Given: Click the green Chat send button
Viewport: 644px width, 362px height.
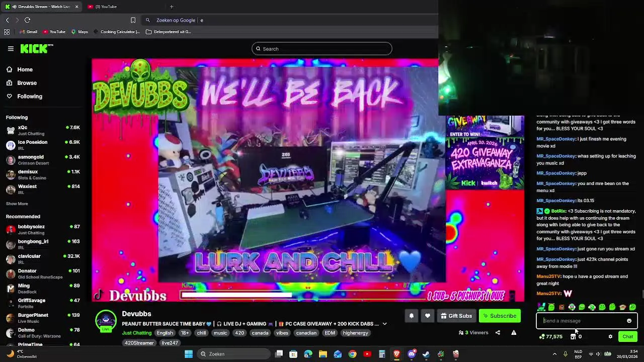Looking at the screenshot, I should point(628,337).
